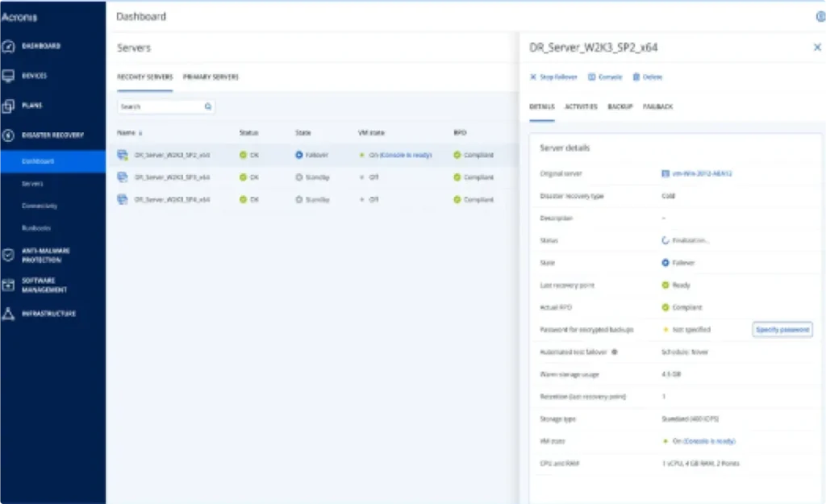Click the server icon of DR_Server_W2K3_SP3_x64 row
Image resolution: width=826 pixels, height=504 pixels.
pyautogui.click(x=123, y=177)
